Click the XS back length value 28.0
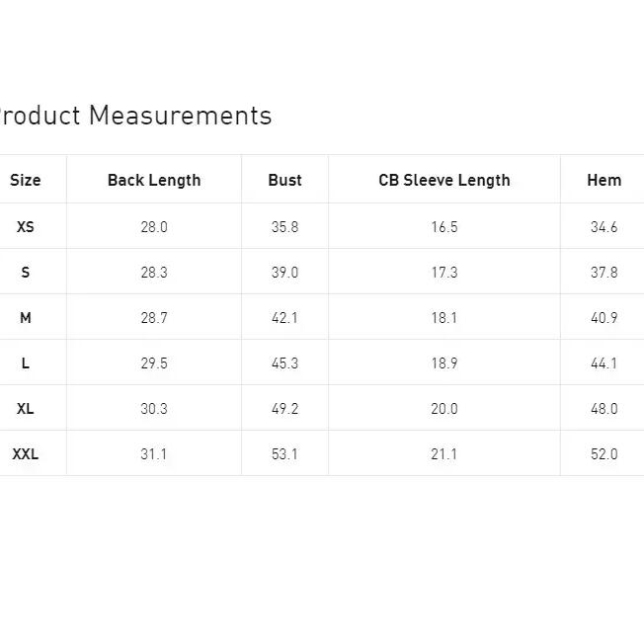Image resolution: width=644 pixels, height=644 pixels. [x=154, y=227]
